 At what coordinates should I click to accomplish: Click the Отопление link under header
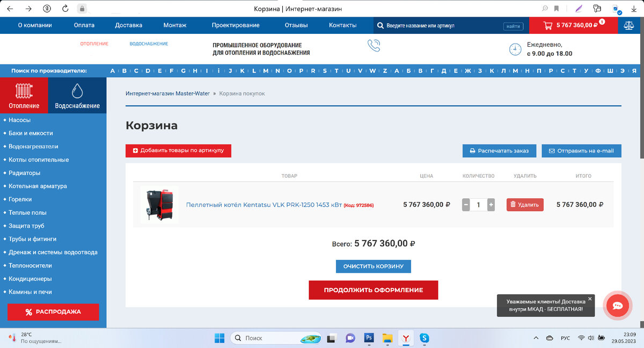(x=94, y=44)
